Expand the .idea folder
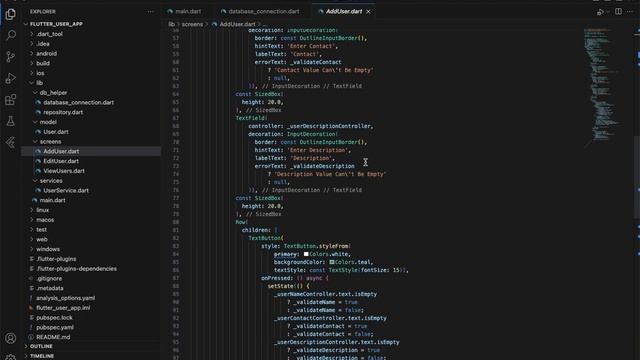Image resolution: width=640 pixels, height=360 pixels. tap(43, 44)
